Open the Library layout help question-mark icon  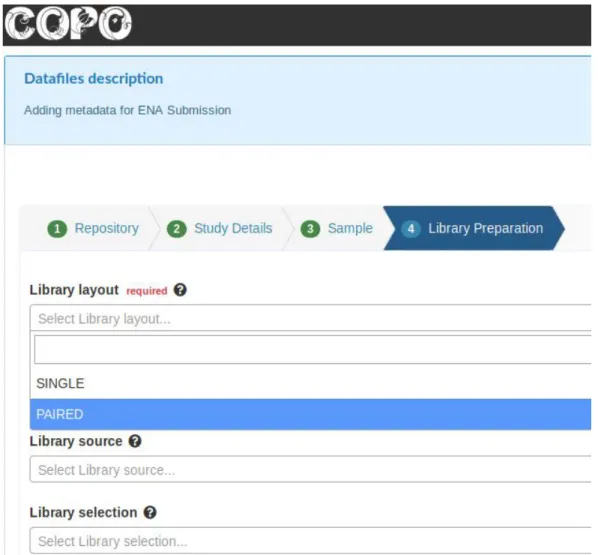(180, 290)
